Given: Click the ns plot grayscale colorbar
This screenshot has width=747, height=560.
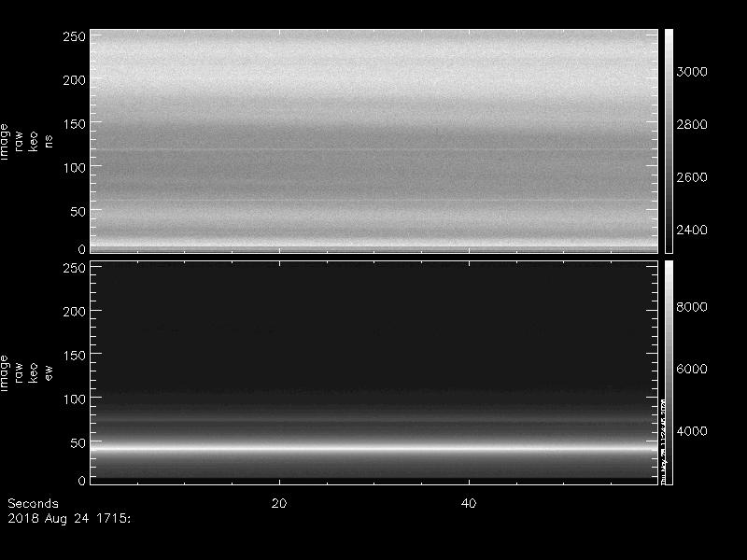Looking at the screenshot, I should pos(669,141).
